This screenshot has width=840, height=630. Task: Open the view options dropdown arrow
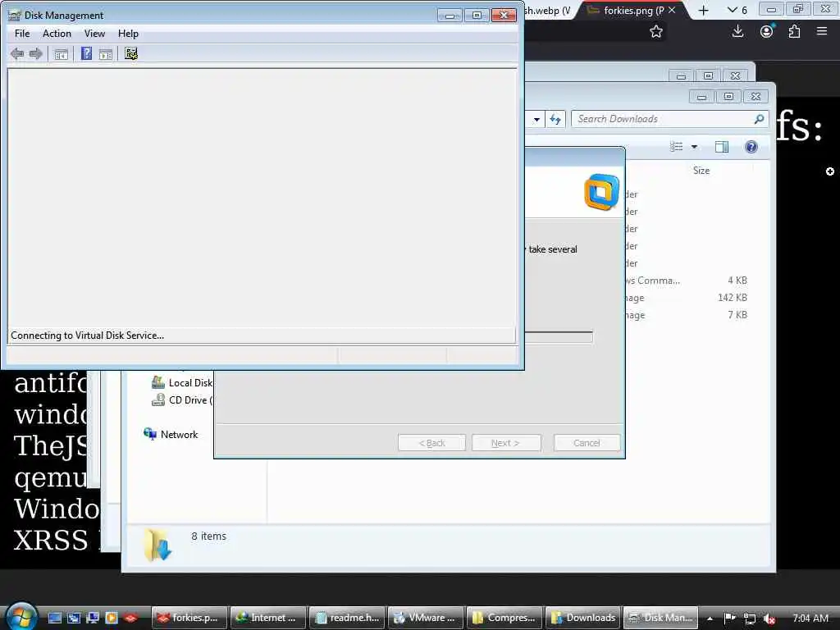point(694,147)
